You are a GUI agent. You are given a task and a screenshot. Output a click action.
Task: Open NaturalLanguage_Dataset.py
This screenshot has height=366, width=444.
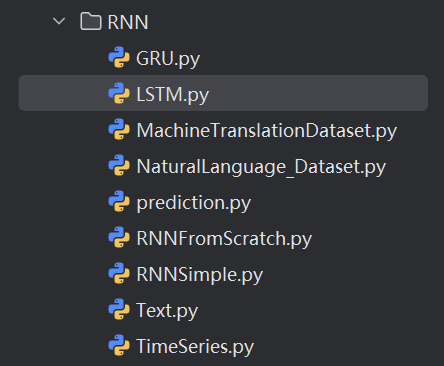point(261,167)
